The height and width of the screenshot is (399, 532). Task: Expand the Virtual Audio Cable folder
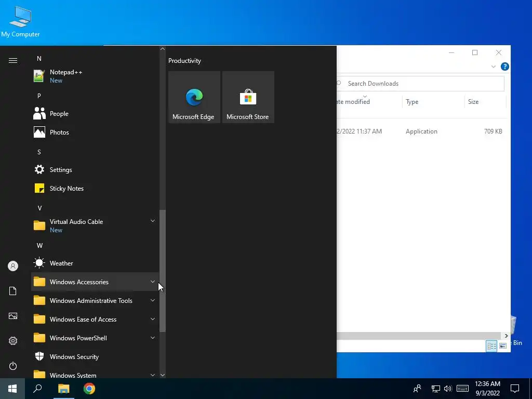(153, 221)
